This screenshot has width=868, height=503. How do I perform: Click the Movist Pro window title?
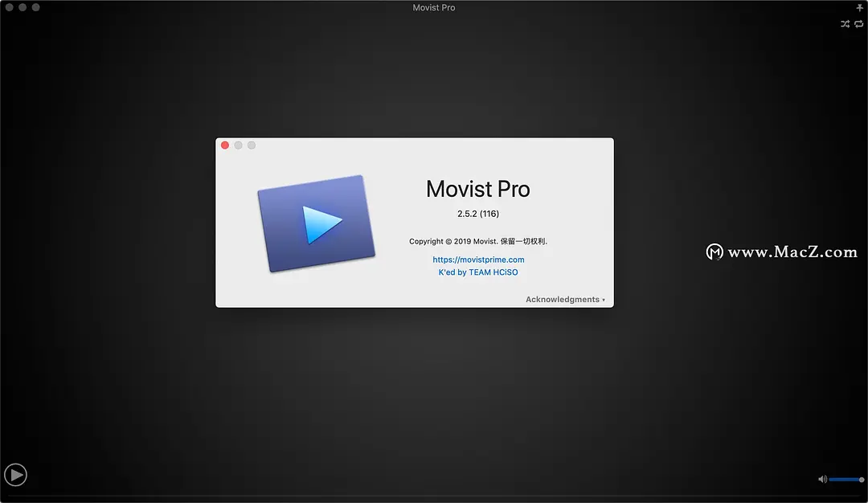[x=434, y=8]
